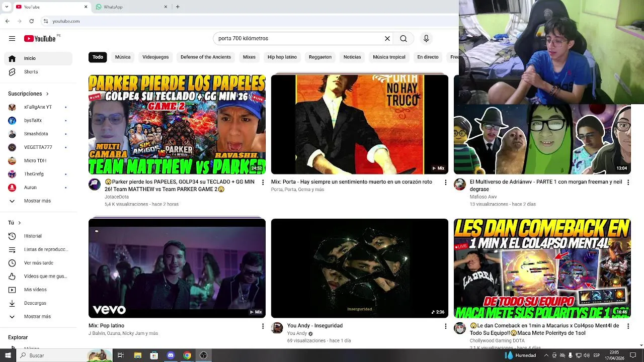This screenshot has width=644, height=362.
Task: Click the YouTube logo
Action: 40,39
